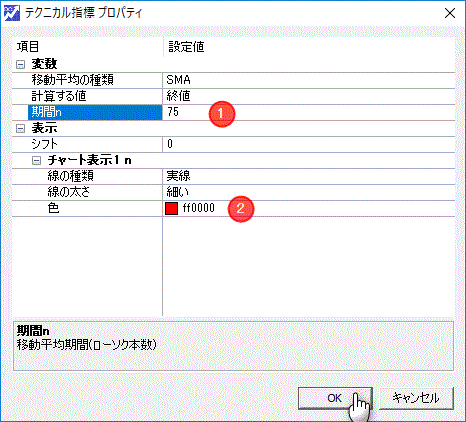The width and height of the screenshot is (466, 422).
Task: Select the 色 row label
Action: (x=54, y=208)
